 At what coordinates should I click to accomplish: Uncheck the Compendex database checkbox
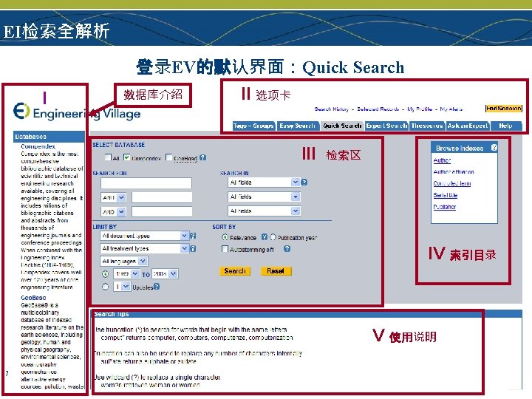[126, 157]
